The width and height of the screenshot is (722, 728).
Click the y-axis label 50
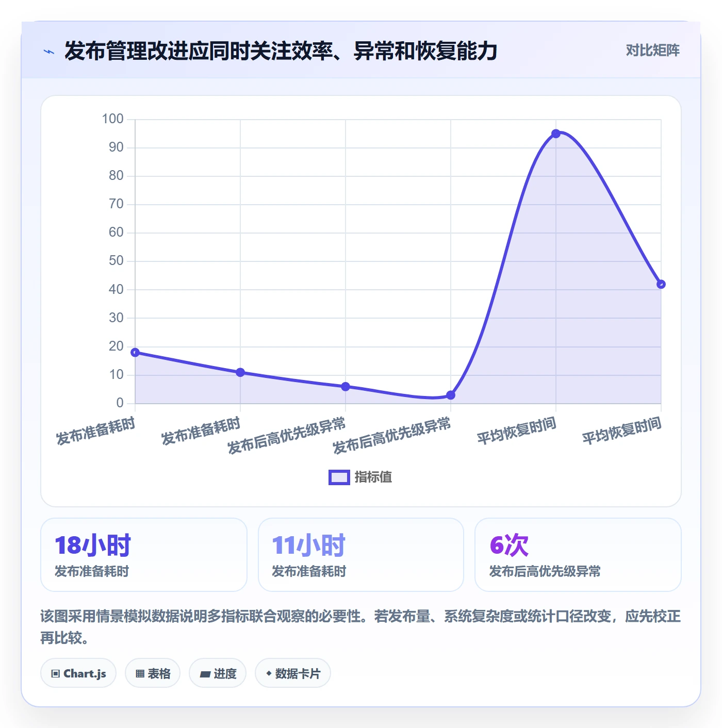116,261
